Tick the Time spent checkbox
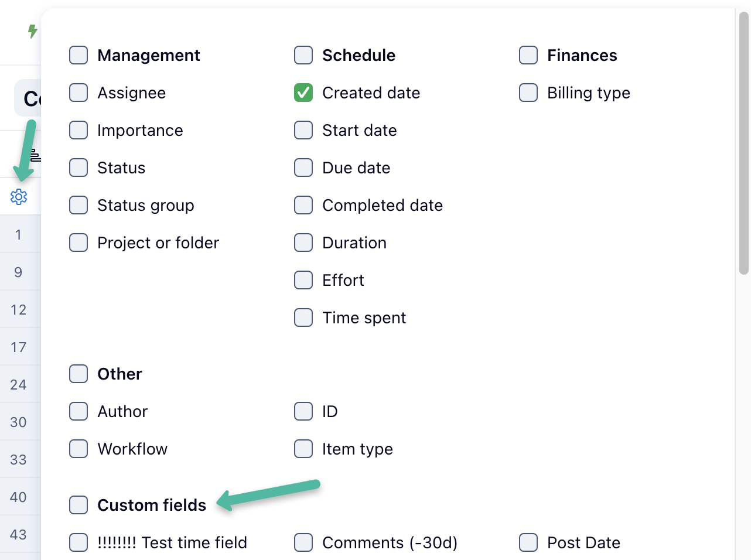 pos(303,317)
